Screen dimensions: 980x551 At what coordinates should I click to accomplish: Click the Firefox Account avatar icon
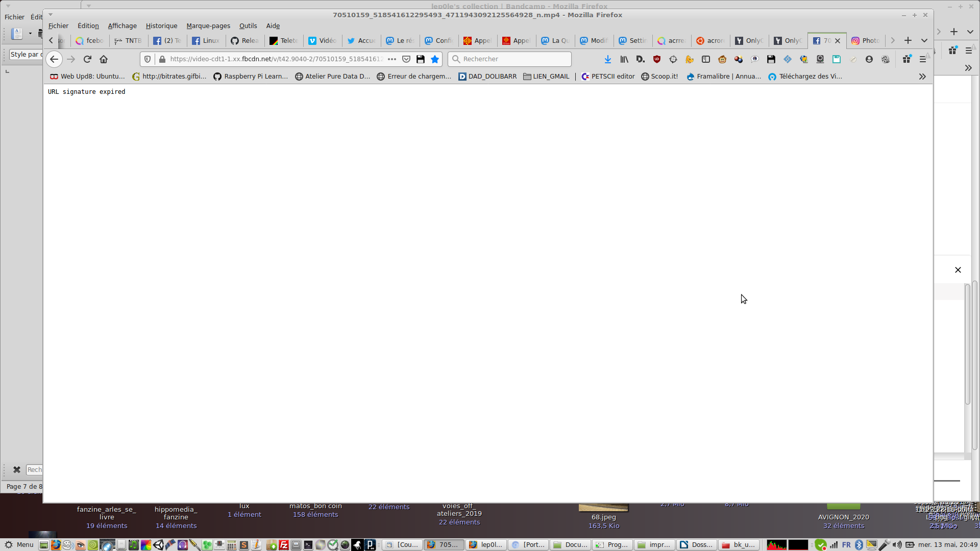click(x=869, y=59)
